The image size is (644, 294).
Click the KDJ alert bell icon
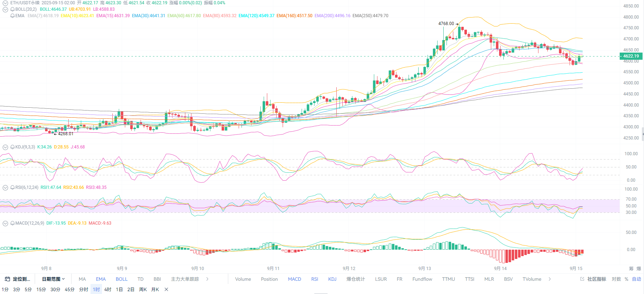click(13, 147)
